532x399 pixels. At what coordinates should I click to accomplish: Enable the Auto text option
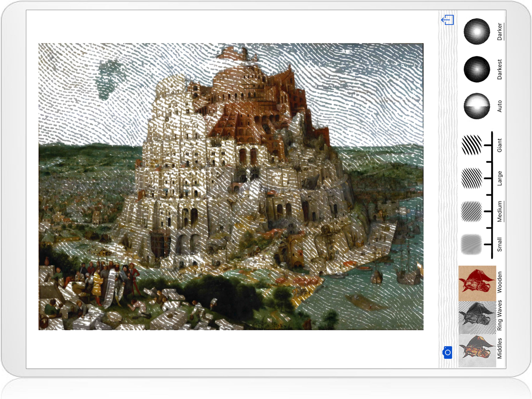pos(499,106)
